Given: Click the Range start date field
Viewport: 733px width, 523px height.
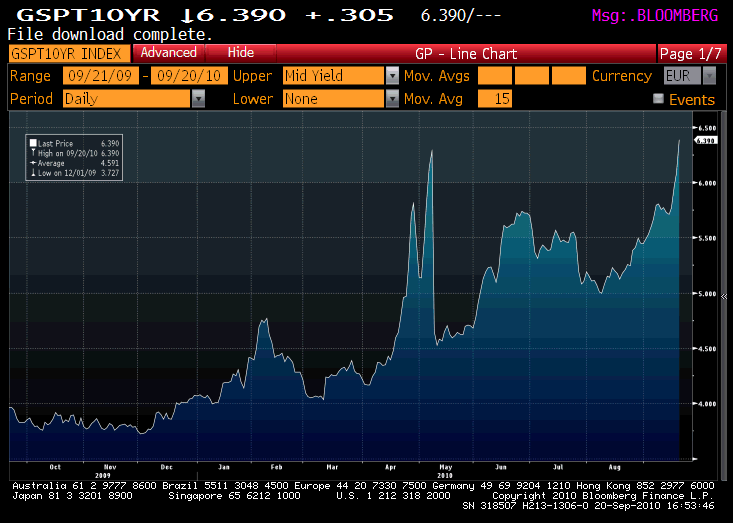Looking at the screenshot, I should [x=101, y=76].
